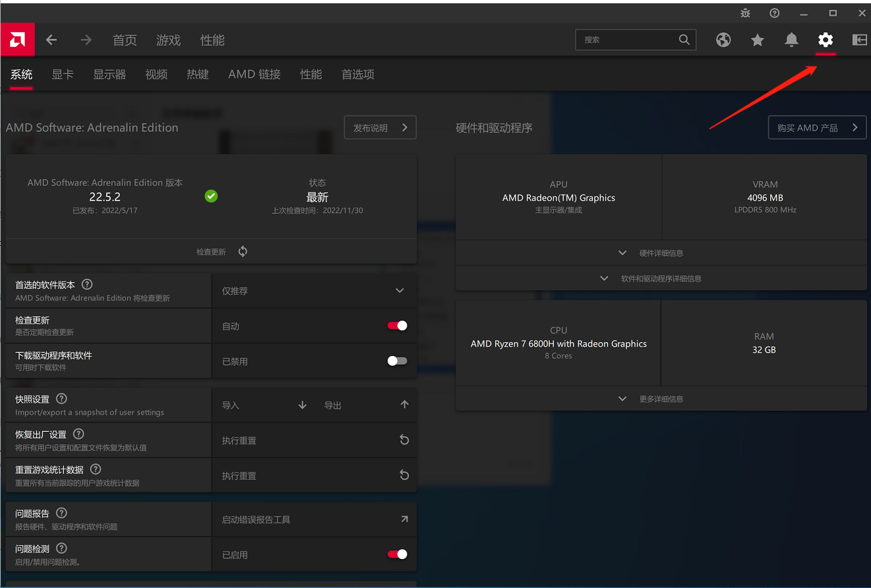The width and height of the screenshot is (871, 588).
Task: Launch the bug report tool arrow icon
Action: pyautogui.click(x=405, y=519)
